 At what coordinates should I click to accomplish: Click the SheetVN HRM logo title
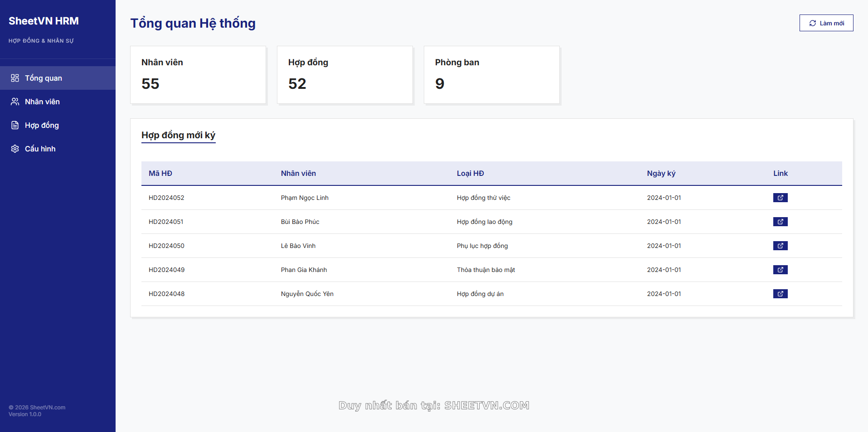[44, 21]
